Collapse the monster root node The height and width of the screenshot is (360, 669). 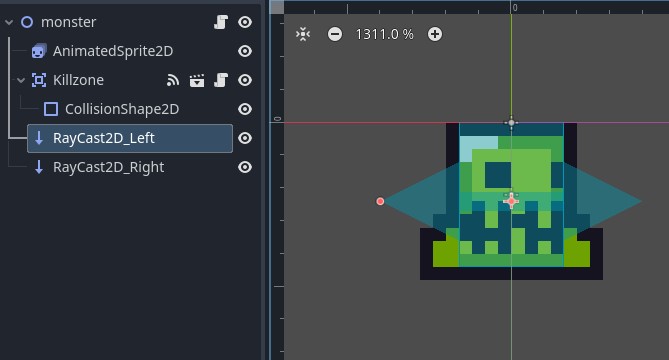point(9,22)
